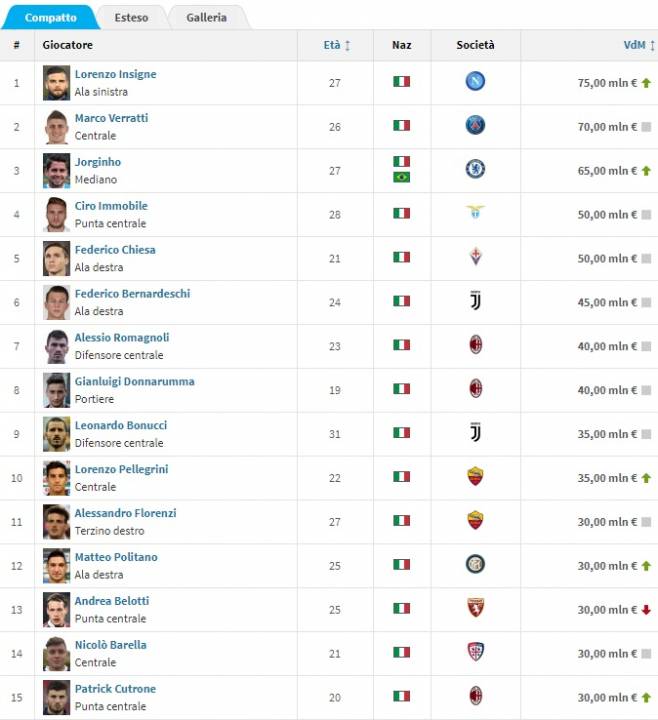The image size is (658, 720).
Task: Click the Cagliari crest for Barella
Action: pos(475,652)
